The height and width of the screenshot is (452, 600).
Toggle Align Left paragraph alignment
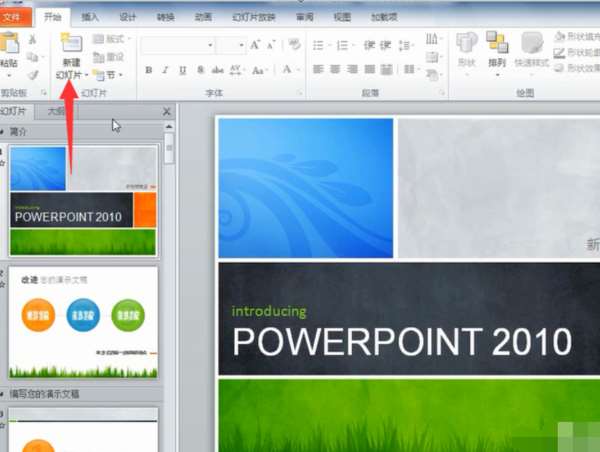pyautogui.click(x=318, y=69)
